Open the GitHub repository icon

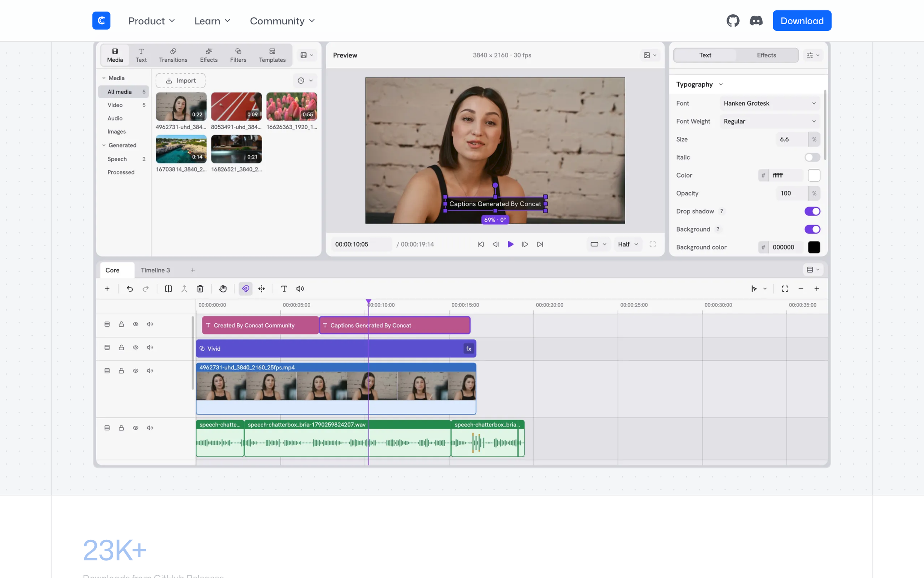tap(733, 21)
